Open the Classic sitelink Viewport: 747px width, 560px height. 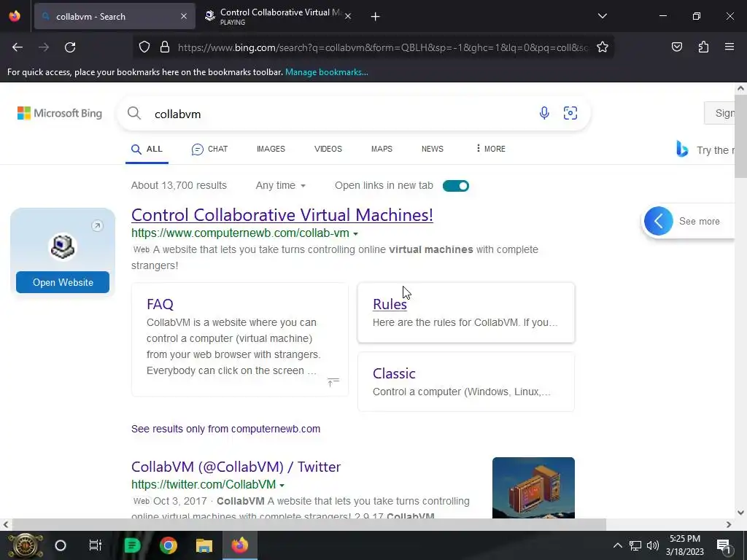pyautogui.click(x=394, y=373)
